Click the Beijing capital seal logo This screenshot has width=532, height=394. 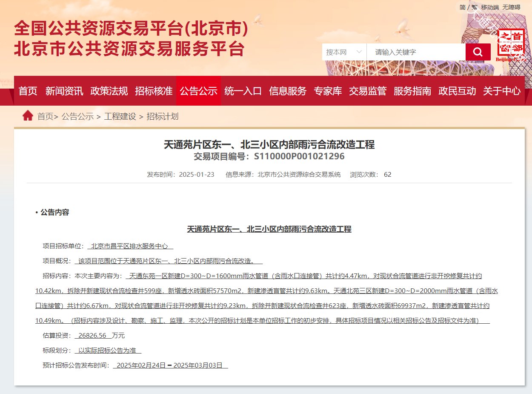click(x=510, y=46)
